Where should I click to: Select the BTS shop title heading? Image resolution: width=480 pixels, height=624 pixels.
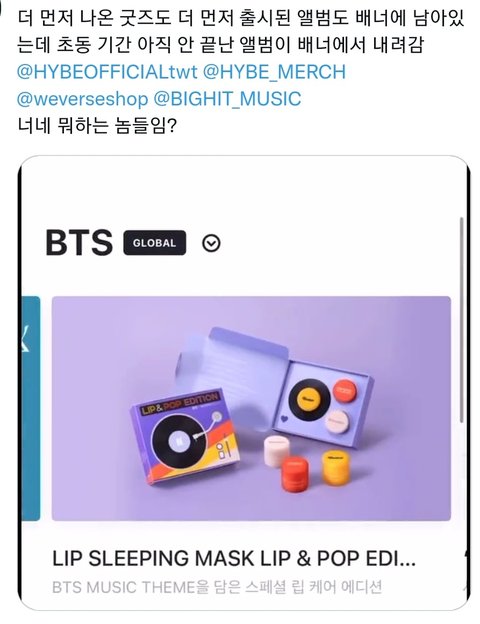(79, 242)
